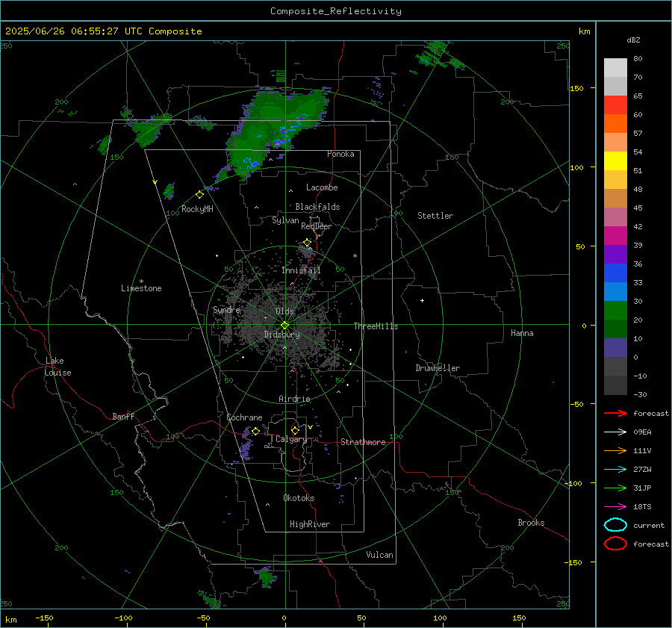Click the -150 tick on bottom axis
Screen dimensions: 672x628
[x=44, y=618]
